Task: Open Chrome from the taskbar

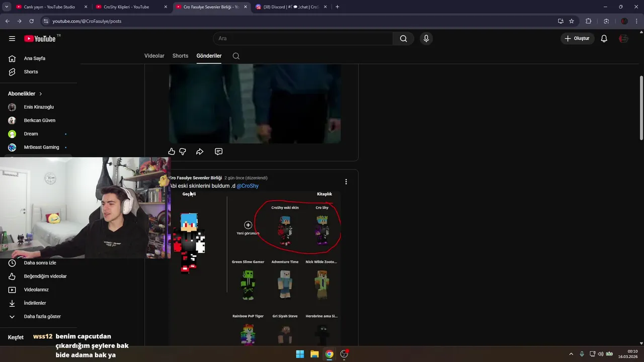Action: click(329, 354)
